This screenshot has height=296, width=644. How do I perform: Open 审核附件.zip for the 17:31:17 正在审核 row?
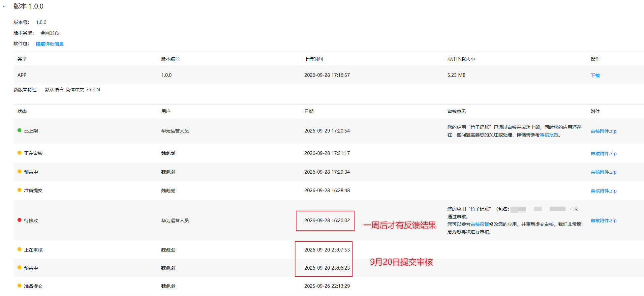(x=603, y=154)
